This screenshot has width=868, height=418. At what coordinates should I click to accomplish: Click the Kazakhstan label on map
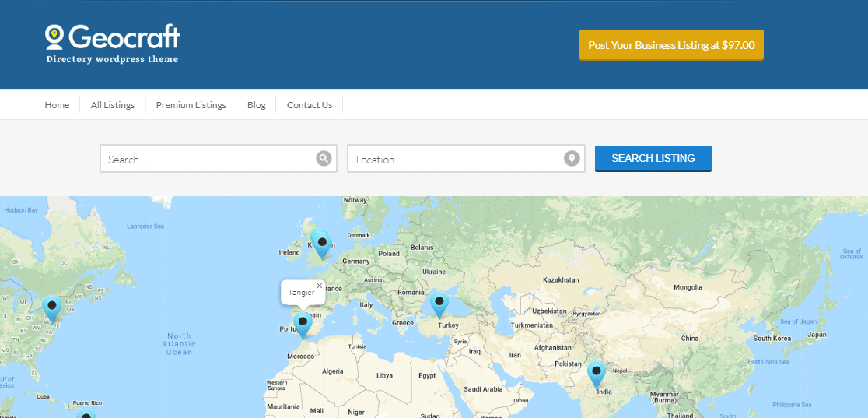click(x=561, y=280)
